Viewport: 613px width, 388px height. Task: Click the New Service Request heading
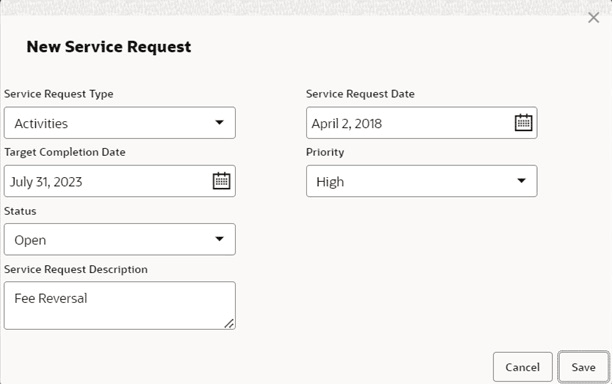pyautogui.click(x=109, y=47)
